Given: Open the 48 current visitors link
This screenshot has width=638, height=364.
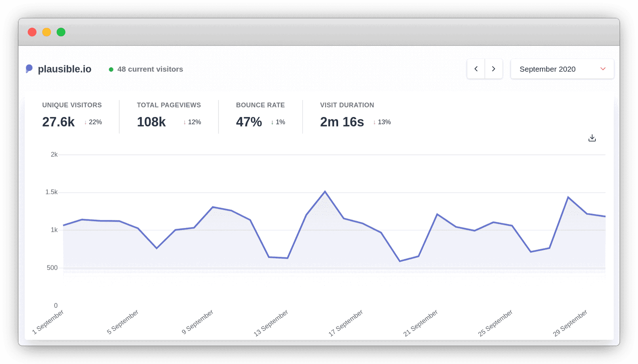Looking at the screenshot, I should [x=150, y=69].
